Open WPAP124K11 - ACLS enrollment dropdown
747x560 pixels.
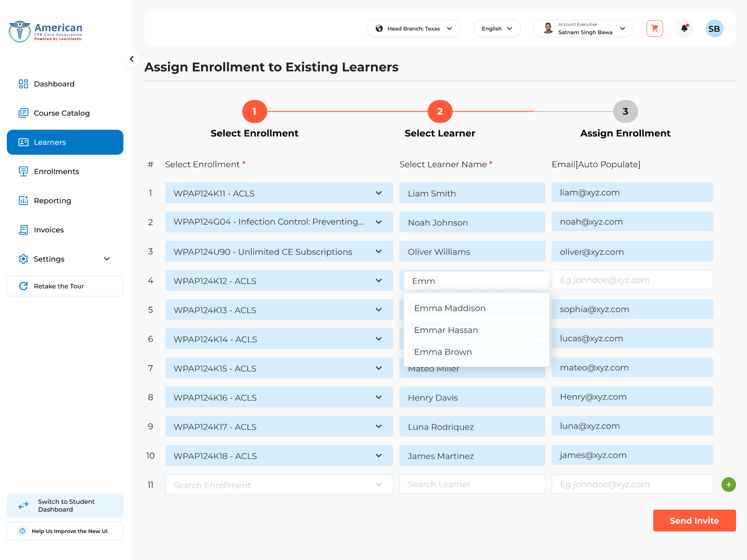pyautogui.click(x=279, y=193)
